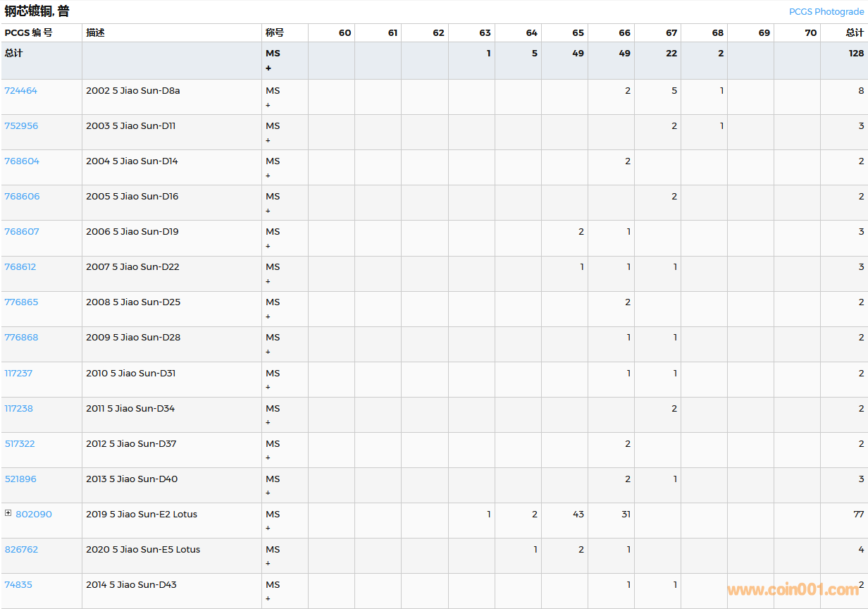This screenshot has height=609, width=868.
Task: Open PCGS number 826762
Action: pyautogui.click(x=22, y=550)
